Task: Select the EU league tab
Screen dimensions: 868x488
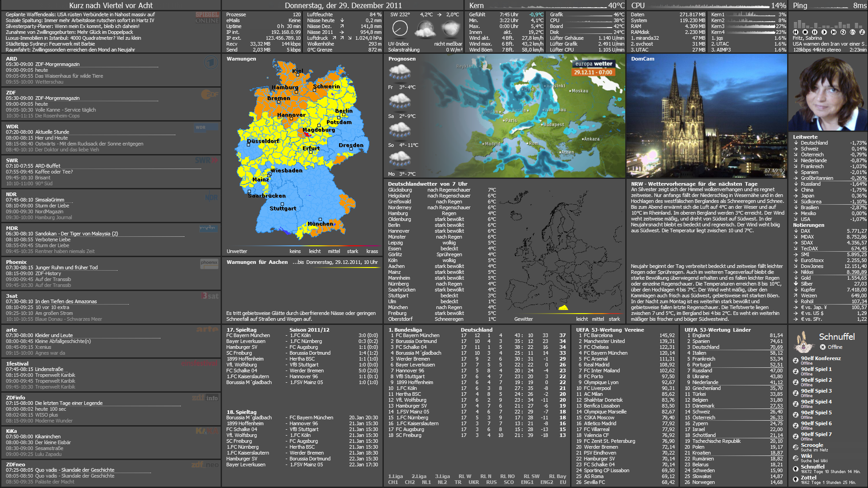Action: (563, 482)
